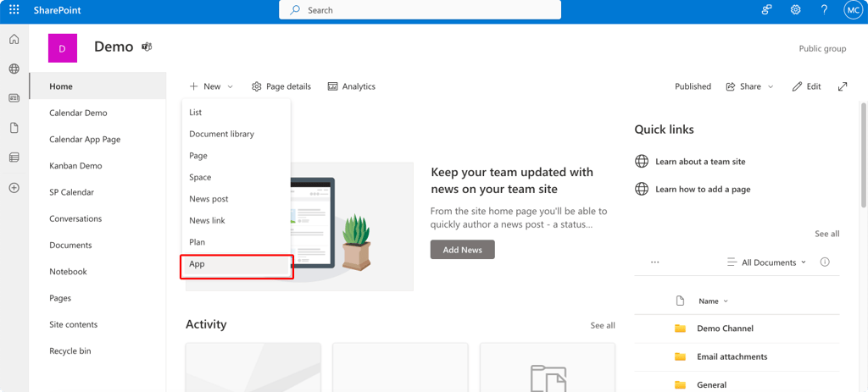Click the General folder icon

tap(681, 385)
